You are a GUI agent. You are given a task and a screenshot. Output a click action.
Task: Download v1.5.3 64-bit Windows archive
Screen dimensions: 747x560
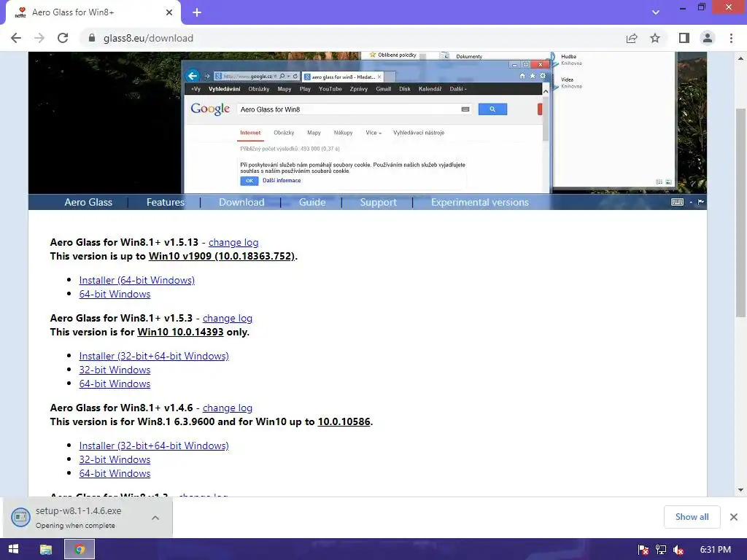[x=115, y=384]
